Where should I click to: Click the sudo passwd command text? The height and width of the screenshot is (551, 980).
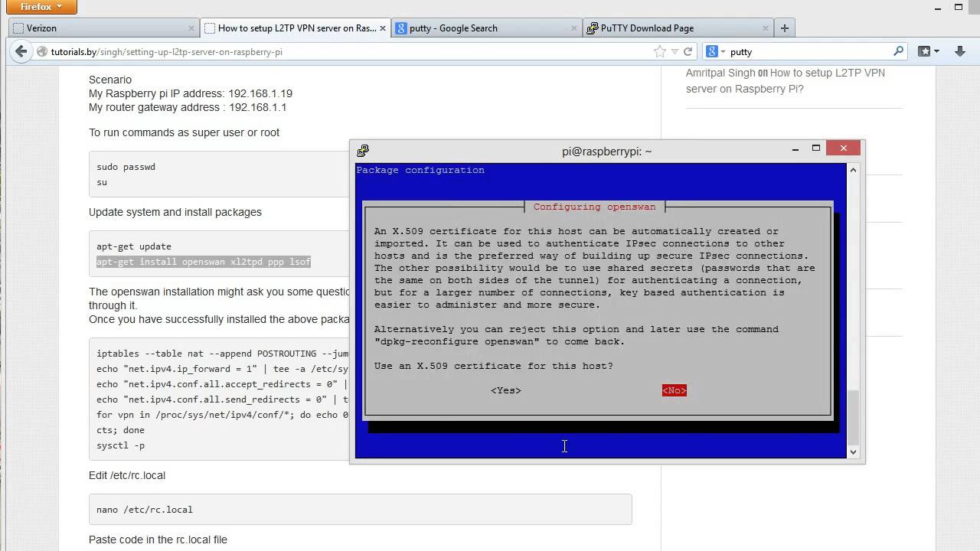pos(126,167)
